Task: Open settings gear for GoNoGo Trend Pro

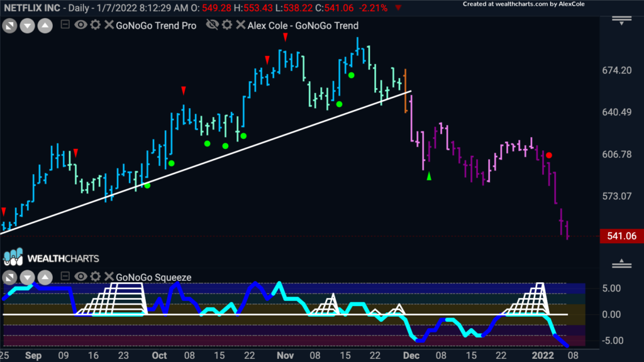Action: [96, 25]
